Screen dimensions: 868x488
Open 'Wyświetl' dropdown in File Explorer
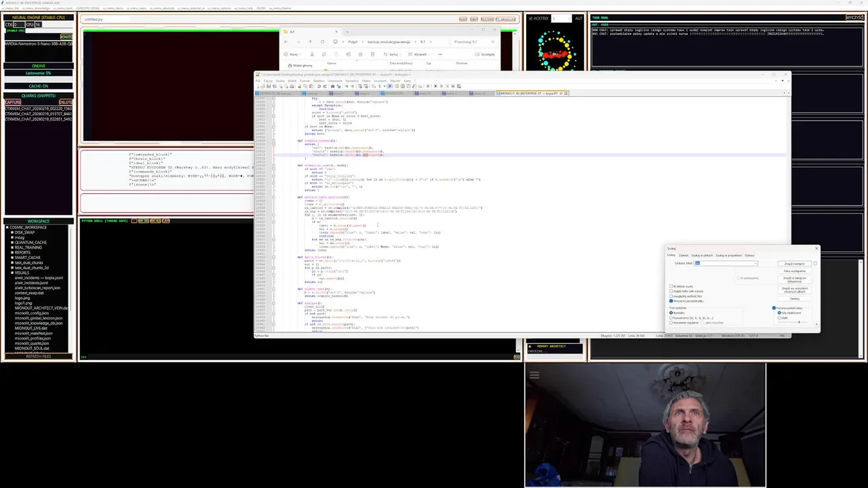click(418, 54)
